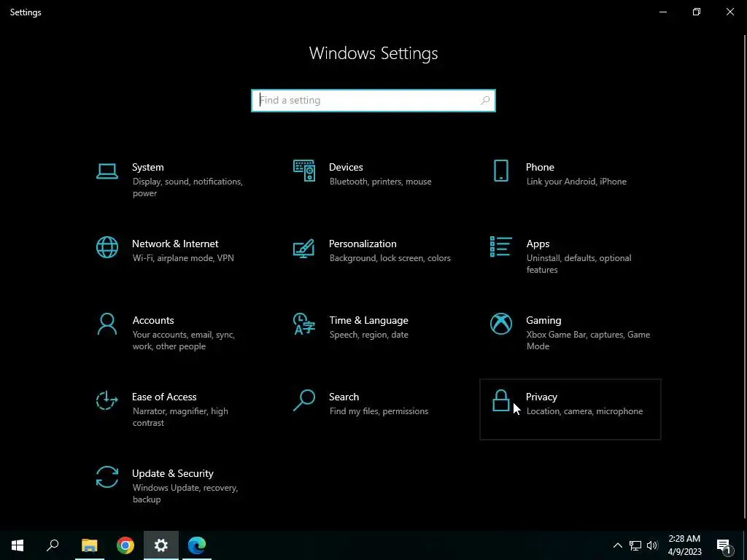Click the Devices keyboard and speaker icon

pos(304,171)
